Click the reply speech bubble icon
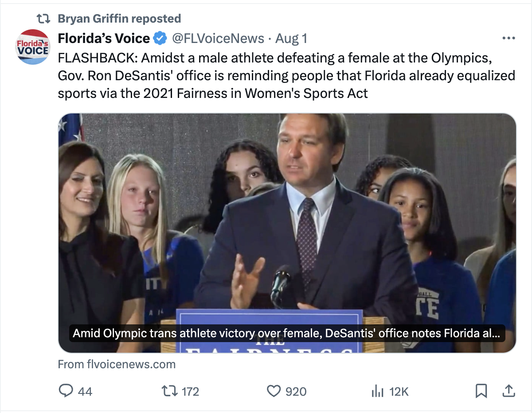The image size is (532, 413). coord(66,391)
